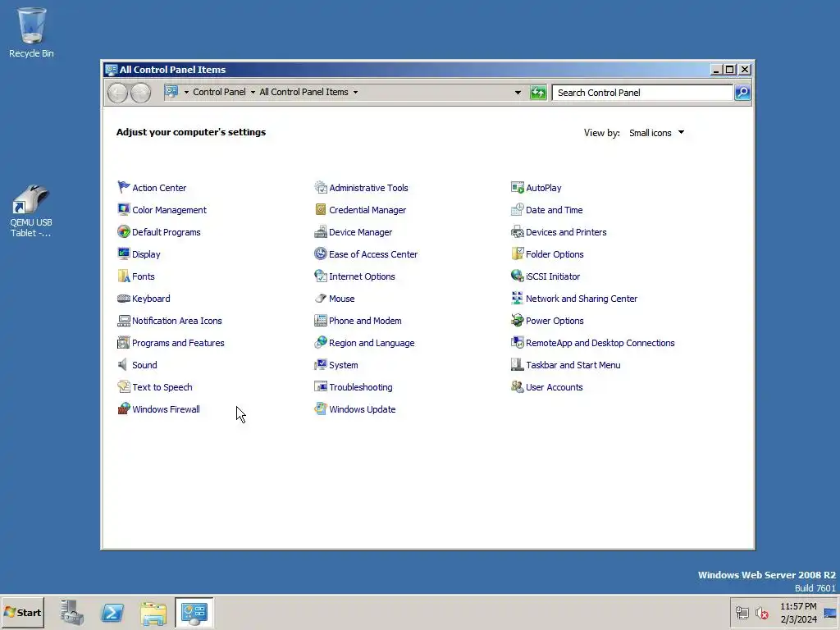The width and height of the screenshot is (840, 630).
Task: Open the Credential Manager safe icon
Action: click(321, 209)
